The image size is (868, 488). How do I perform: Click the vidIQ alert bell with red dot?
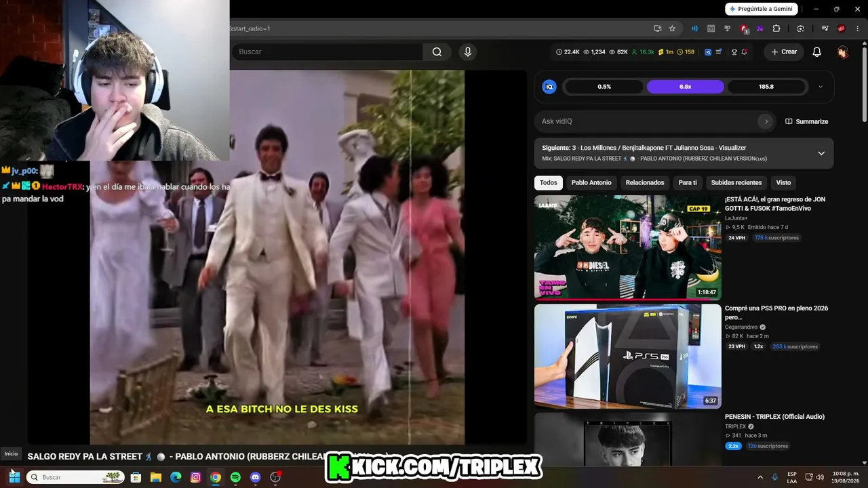745,52
